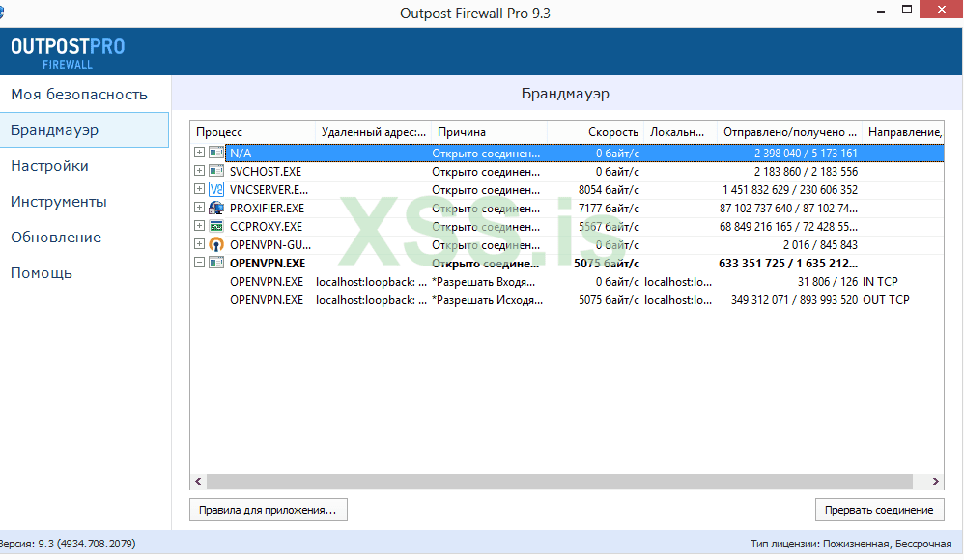Click '349 312 071 / 893 993 520' value
The width and height of the screenshot is (964, 560).
794,300
